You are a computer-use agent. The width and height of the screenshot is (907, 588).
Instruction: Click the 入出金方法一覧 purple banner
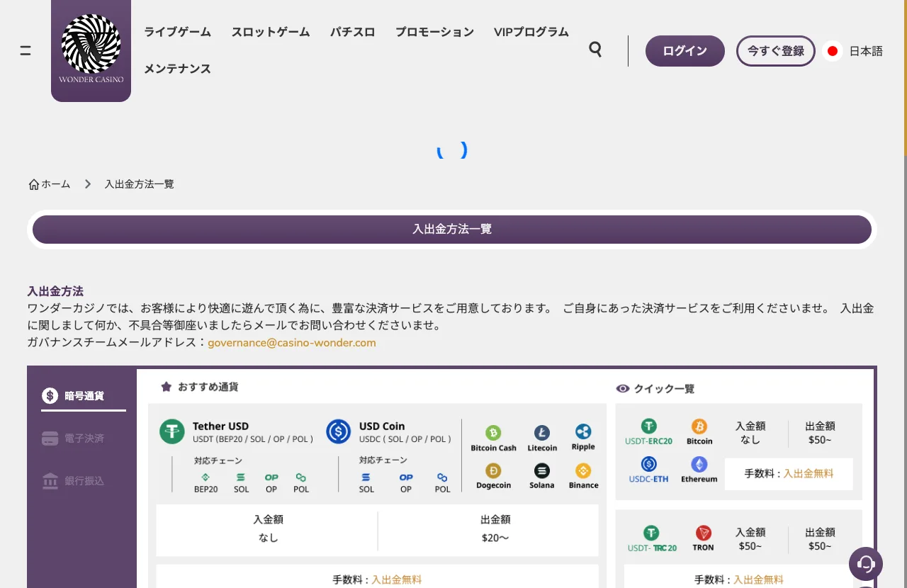click(x=452, y=230)
